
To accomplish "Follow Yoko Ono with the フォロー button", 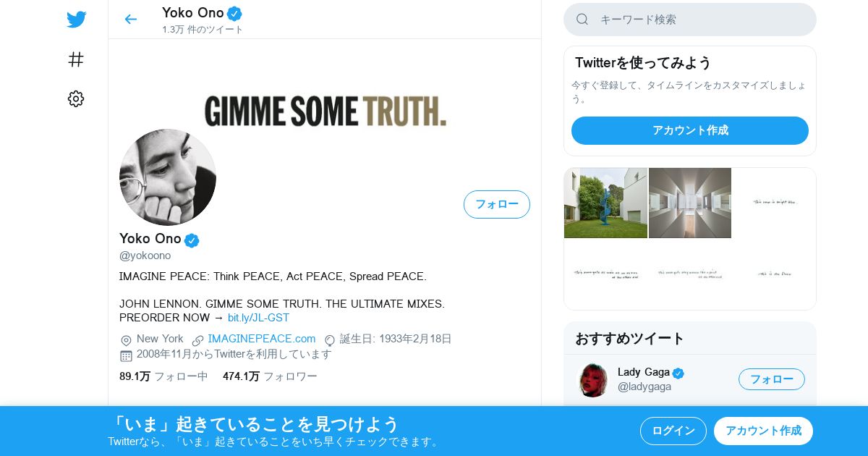I will 497,204.
